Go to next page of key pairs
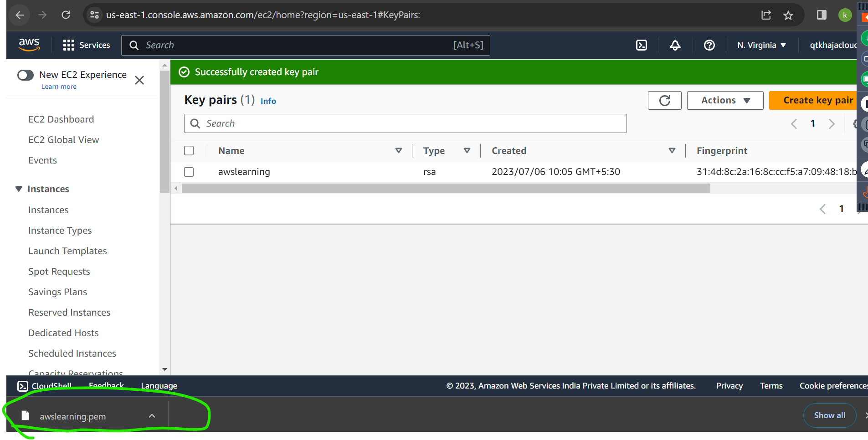Image resolution: width=868 pixels, height=440 pixels. (x=832, y=123)
